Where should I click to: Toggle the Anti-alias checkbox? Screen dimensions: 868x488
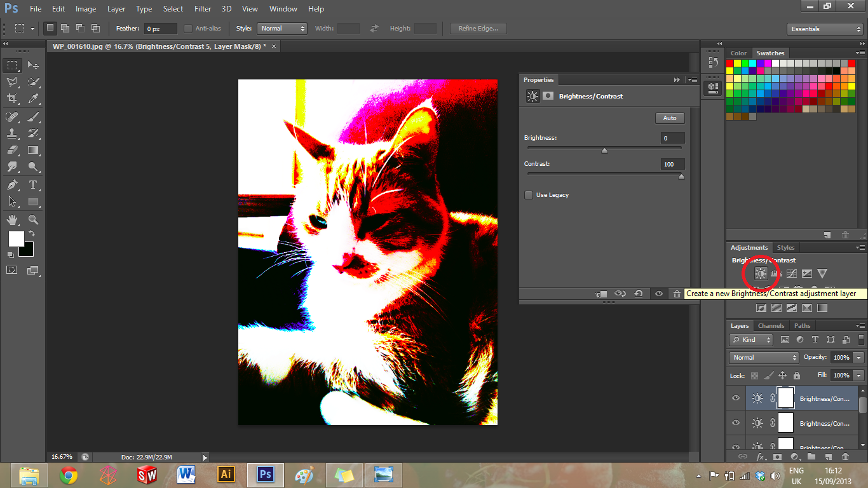click(188, 29)
